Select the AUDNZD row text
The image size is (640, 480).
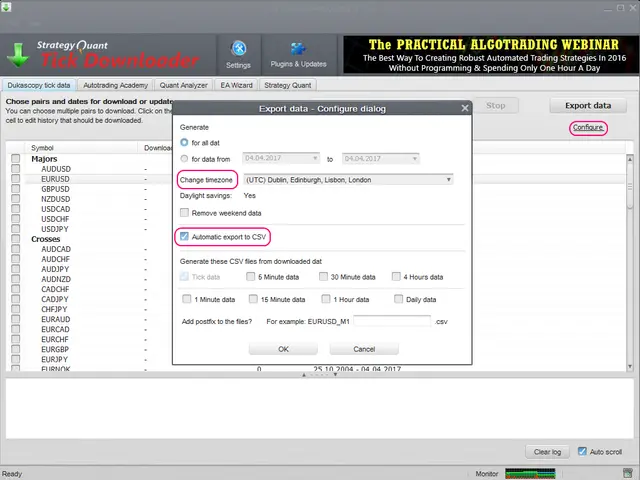pyautogui.click(x=56, y=279)
